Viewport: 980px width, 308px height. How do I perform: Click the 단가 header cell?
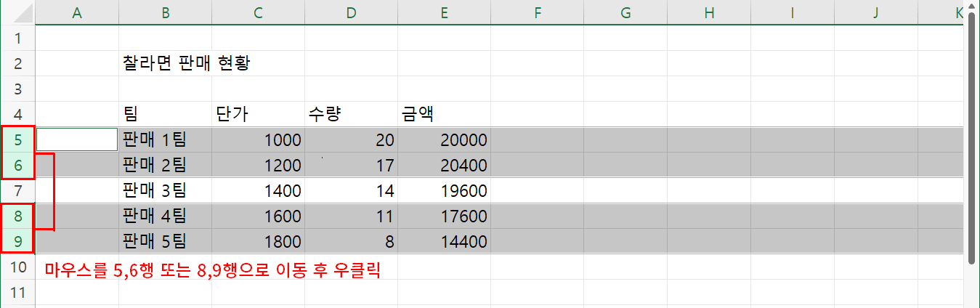(259, 114)
